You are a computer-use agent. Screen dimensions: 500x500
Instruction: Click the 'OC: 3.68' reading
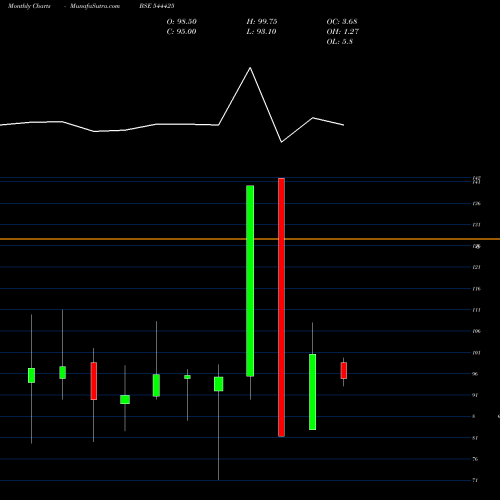[342, 22]
